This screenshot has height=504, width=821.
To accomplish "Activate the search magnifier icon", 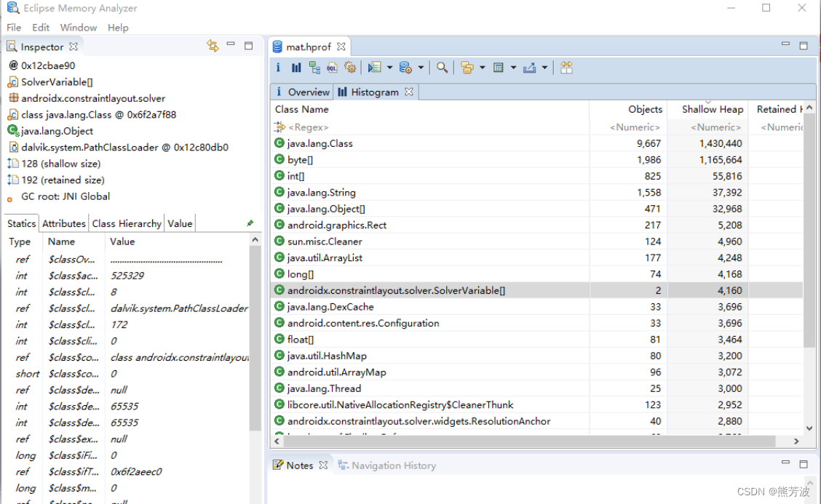I will tap(442, 67).
